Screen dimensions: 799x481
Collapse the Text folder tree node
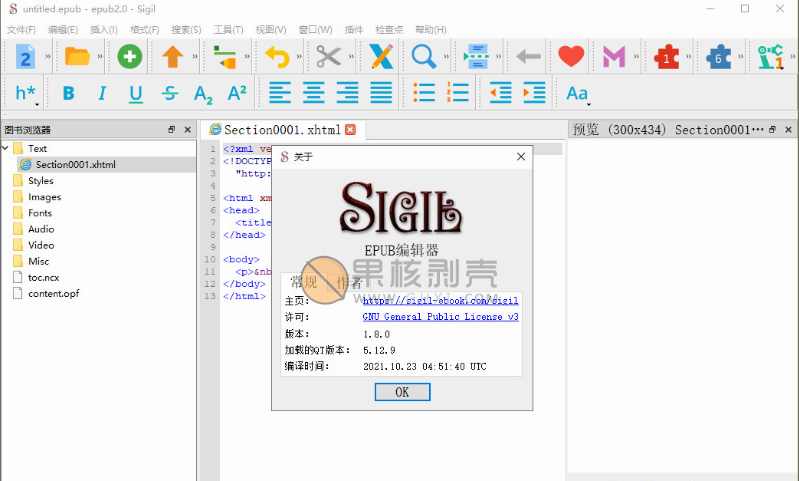(6, 148)
